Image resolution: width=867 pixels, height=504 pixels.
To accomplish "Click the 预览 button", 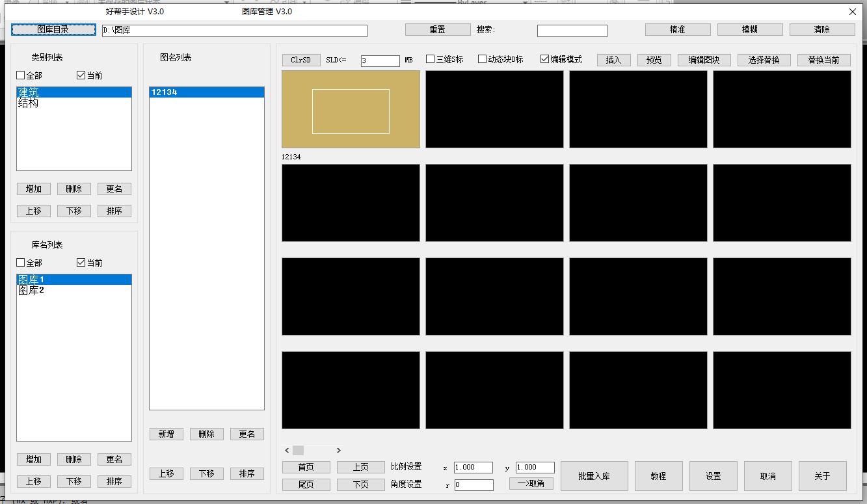I will [654, 60].
